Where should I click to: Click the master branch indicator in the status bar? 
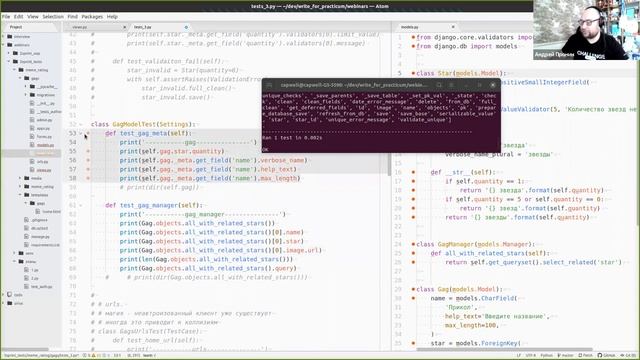(x=565, y=356)
